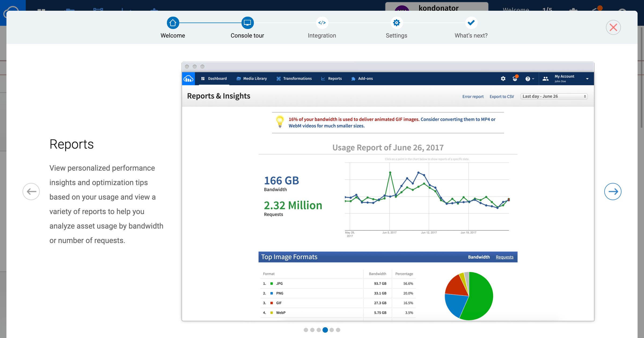Click the Cloudinary cloud logo in screenshot

[x=188, y=79]
